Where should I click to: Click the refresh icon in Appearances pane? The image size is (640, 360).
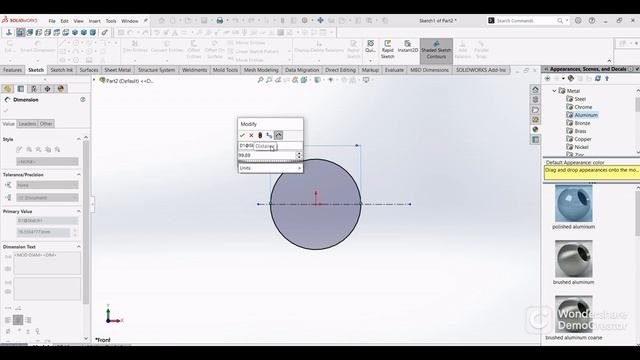(598, 78)
